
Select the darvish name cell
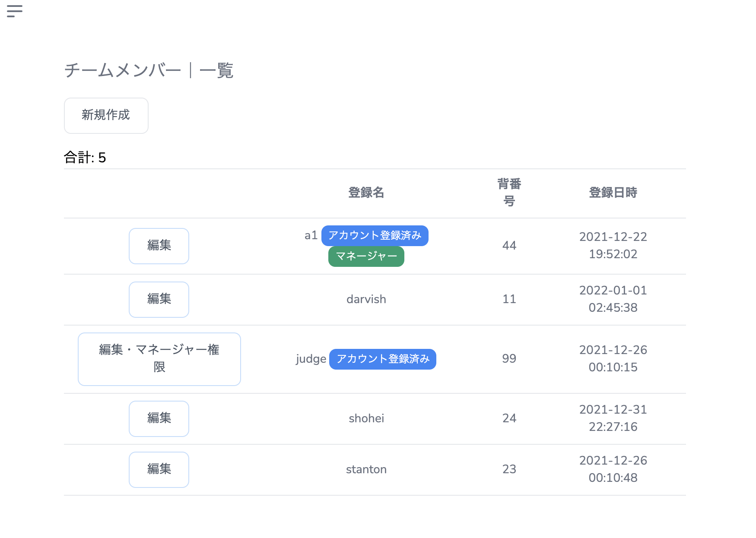pos(366,299)
